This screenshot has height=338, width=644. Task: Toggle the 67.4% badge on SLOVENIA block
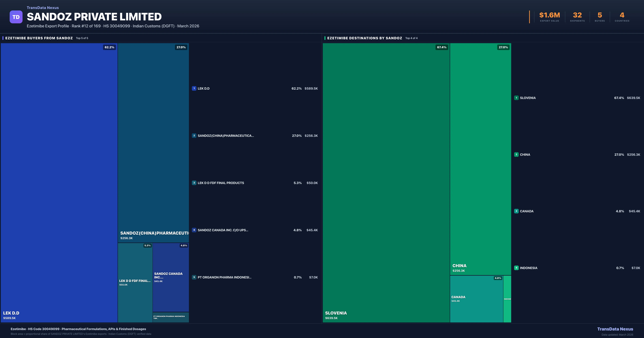pyautogui.click(x=442, y=47)
